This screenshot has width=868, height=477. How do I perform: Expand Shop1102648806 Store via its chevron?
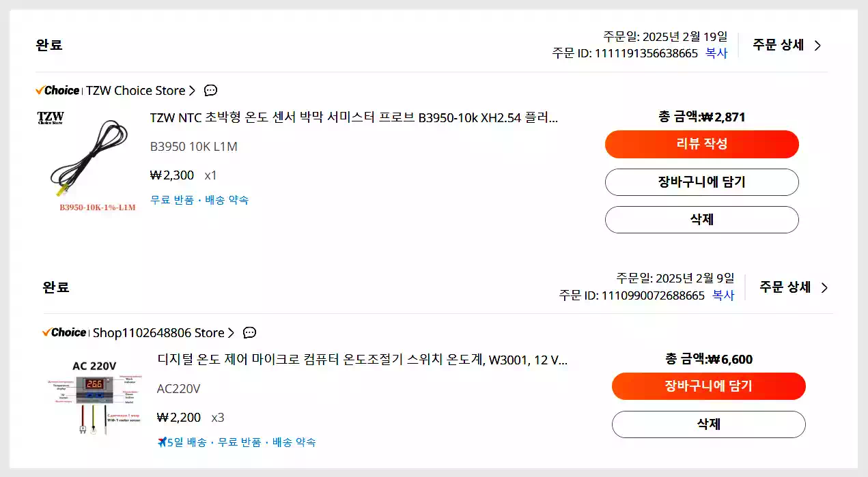click(232, 332)
